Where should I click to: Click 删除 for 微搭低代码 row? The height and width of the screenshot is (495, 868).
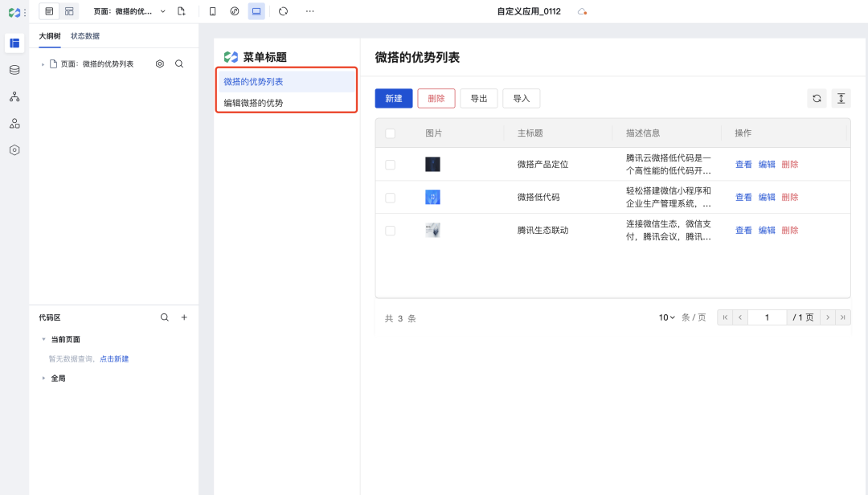coord(790,197)
